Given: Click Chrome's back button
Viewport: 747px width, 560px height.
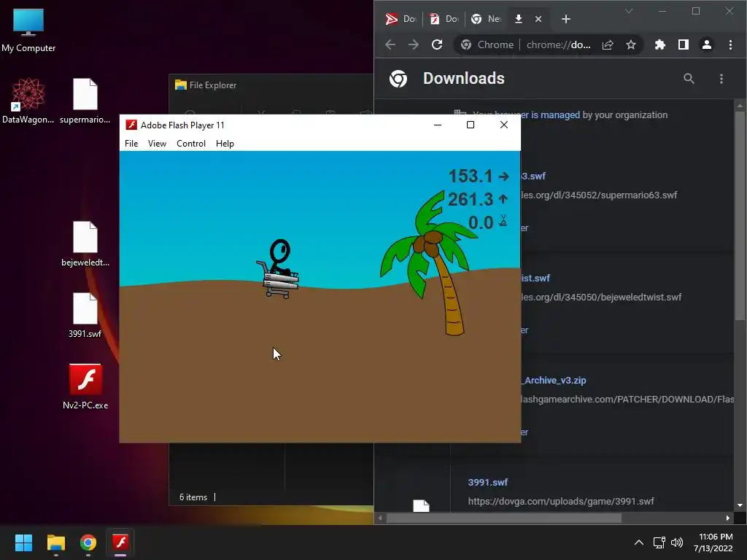Looking at the screenshot, I should click(390, 44).
